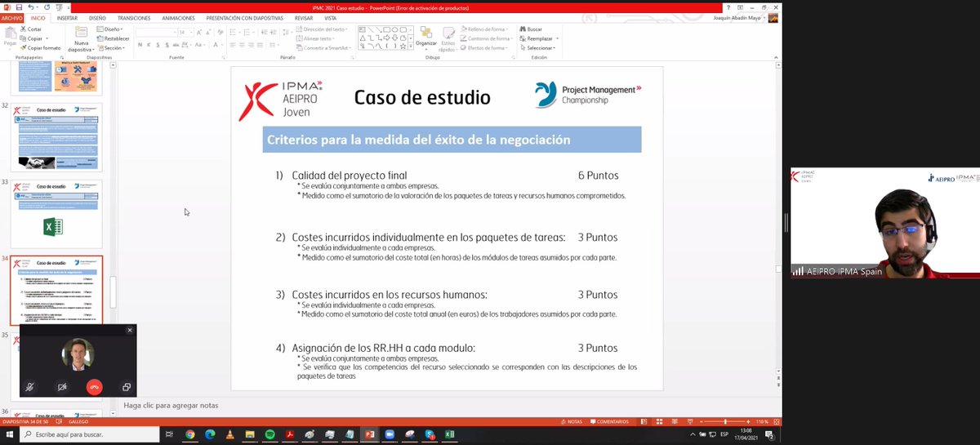
Task: Switch to the DISEÑO ribbon tab
Action: (97, 17)
